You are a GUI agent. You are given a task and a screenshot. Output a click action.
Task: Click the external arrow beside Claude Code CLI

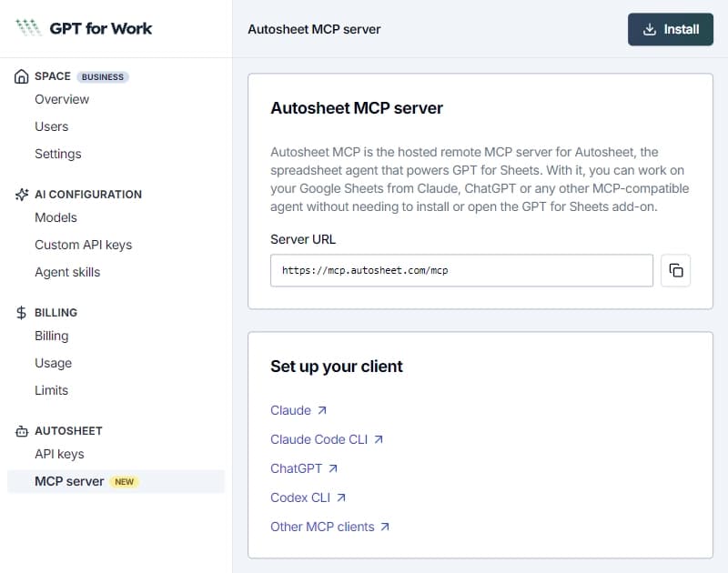(x=379, y=439)
